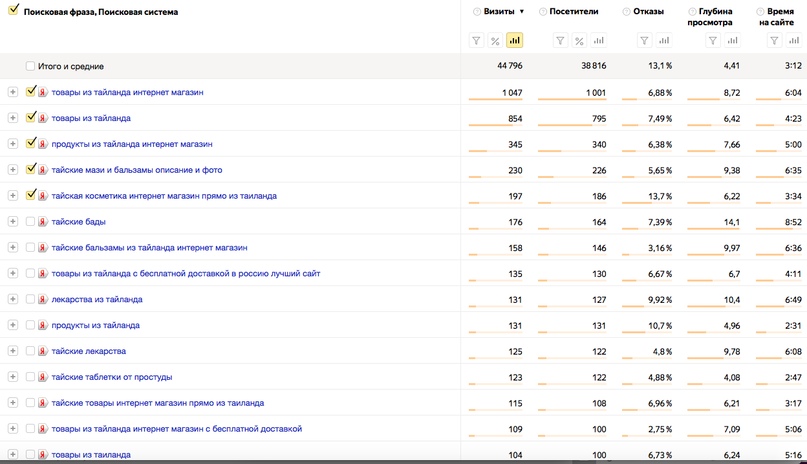Click the filter icon under Визиты column
The height and width of the screenshot is (464, 807).
(x=477, y=41)
